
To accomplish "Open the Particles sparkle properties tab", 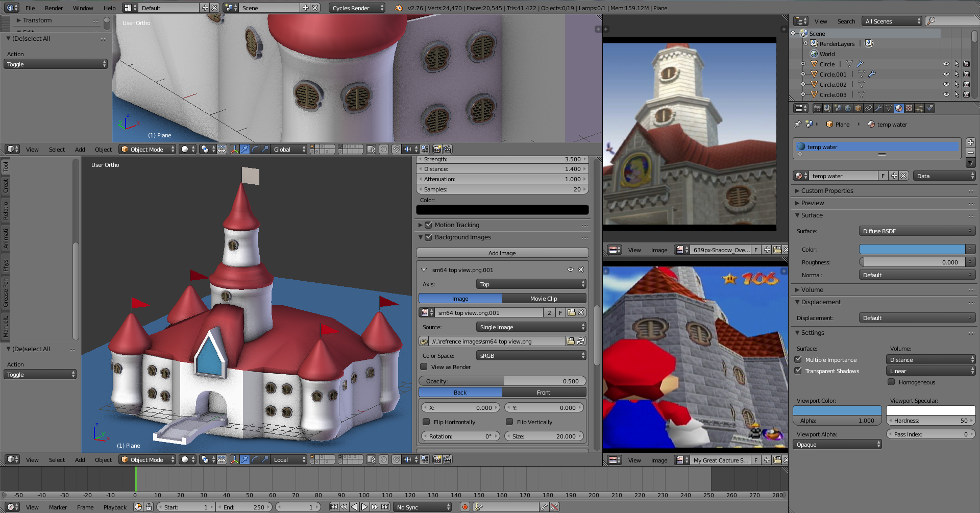I will click(x=919, y=108).
